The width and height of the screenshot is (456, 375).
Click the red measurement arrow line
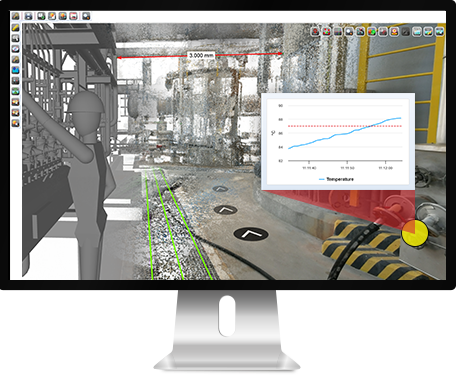[199, 55]
